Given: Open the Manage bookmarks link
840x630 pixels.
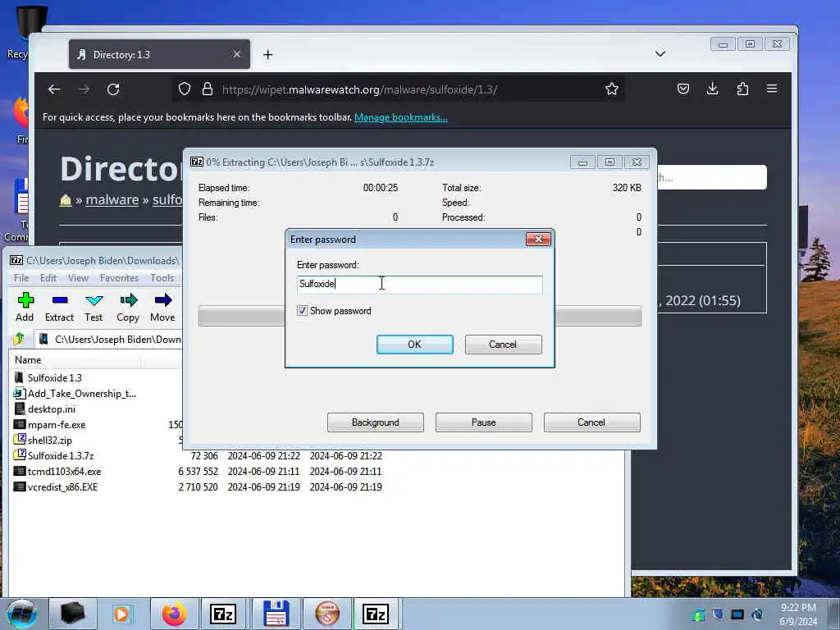Looking at the screenshot, I should point(400,117).
